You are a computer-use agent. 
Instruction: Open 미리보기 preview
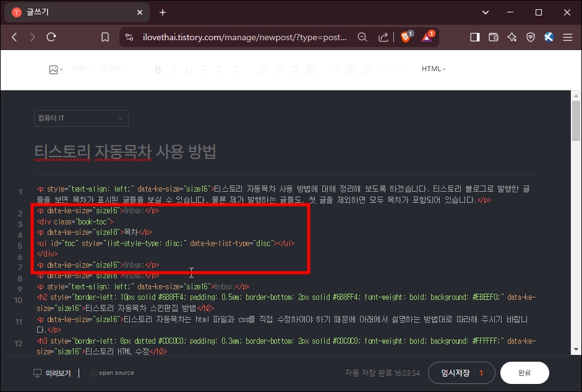pyautogui.click(x=53, y=373)
